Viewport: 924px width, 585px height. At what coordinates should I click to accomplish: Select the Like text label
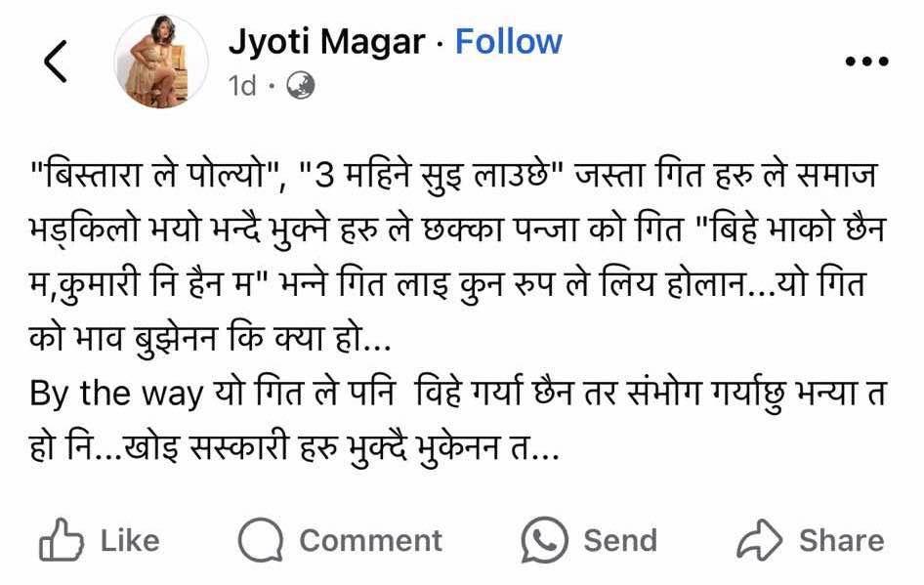click(130, 541)
